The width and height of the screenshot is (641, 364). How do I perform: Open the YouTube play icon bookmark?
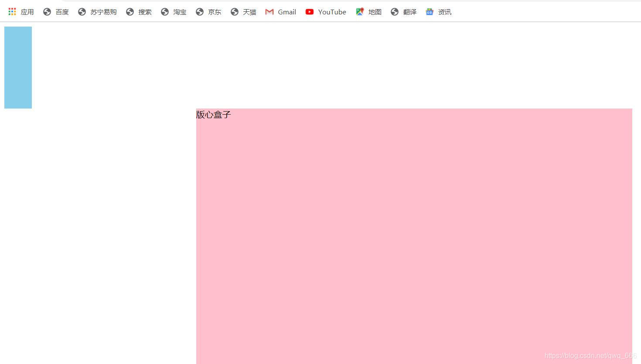(x=310, y=12)
